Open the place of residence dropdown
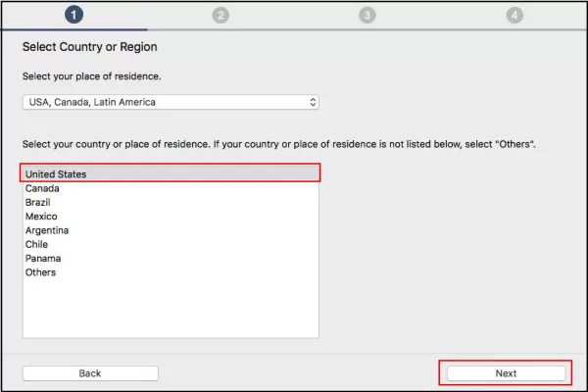The image size is (588, 392). tap(171, 102)
